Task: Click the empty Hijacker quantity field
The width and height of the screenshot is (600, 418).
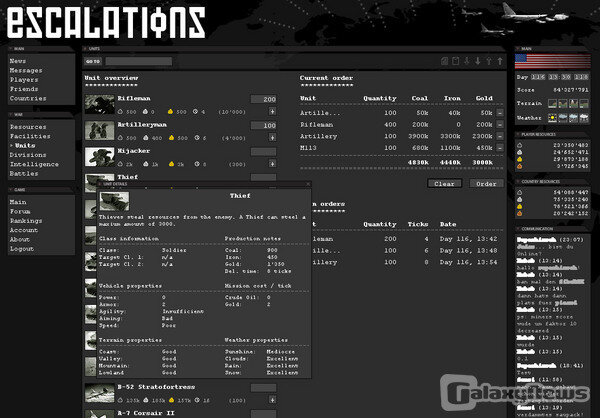Action: [x=263, y=152]
